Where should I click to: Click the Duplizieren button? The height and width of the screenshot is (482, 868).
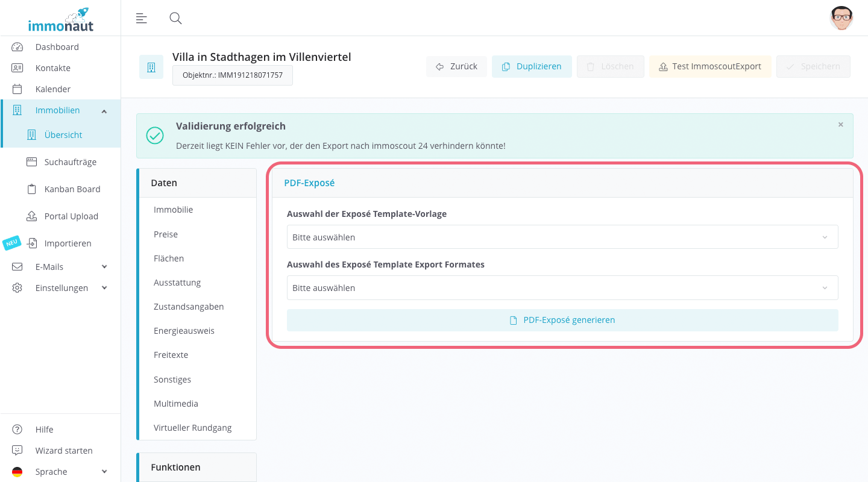click(532, 66)
